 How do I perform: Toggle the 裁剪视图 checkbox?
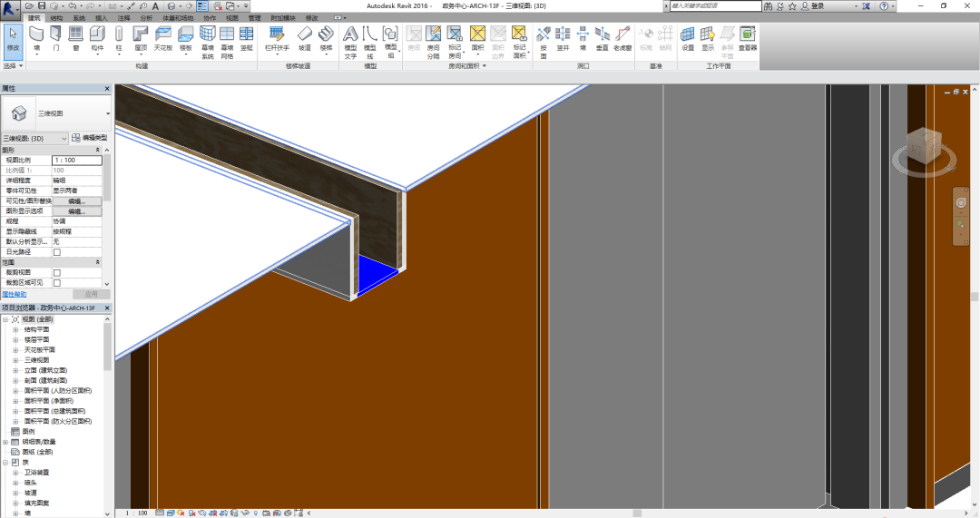(x=57, y=272)
